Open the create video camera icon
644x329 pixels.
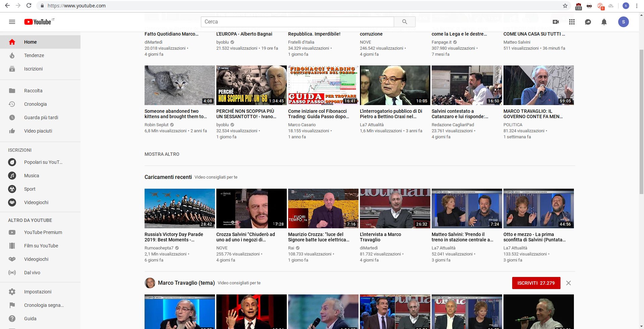[556, 22]
